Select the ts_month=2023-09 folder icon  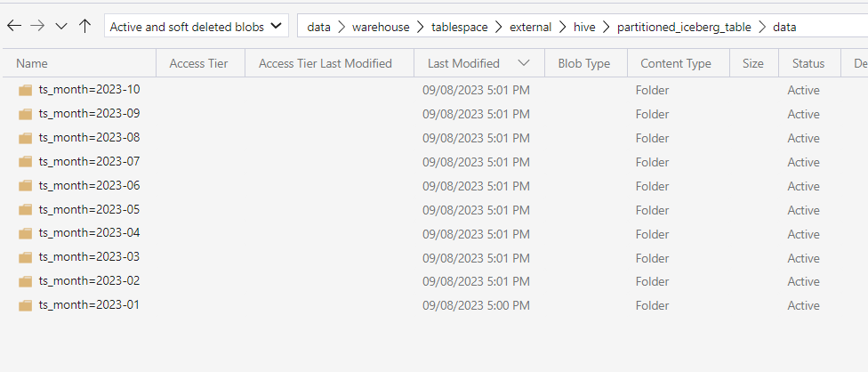(25, 114)
